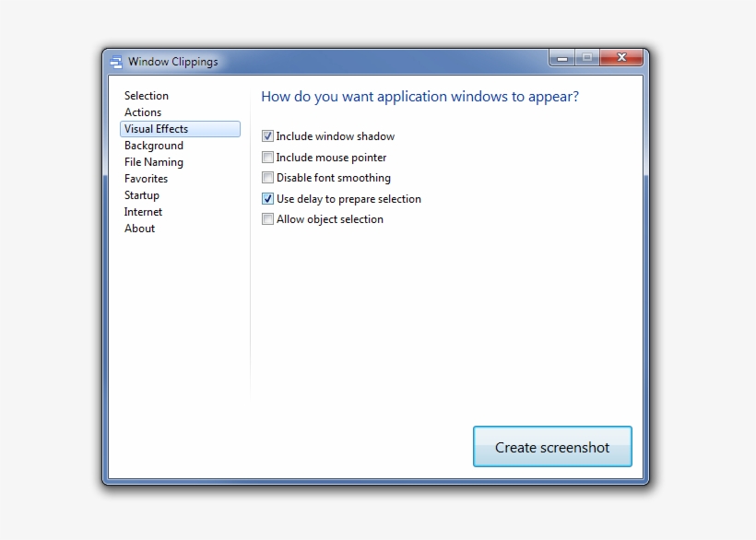Enable Allow object selection
Viewport: 756px width, 540px height.
tap(267, 219)
